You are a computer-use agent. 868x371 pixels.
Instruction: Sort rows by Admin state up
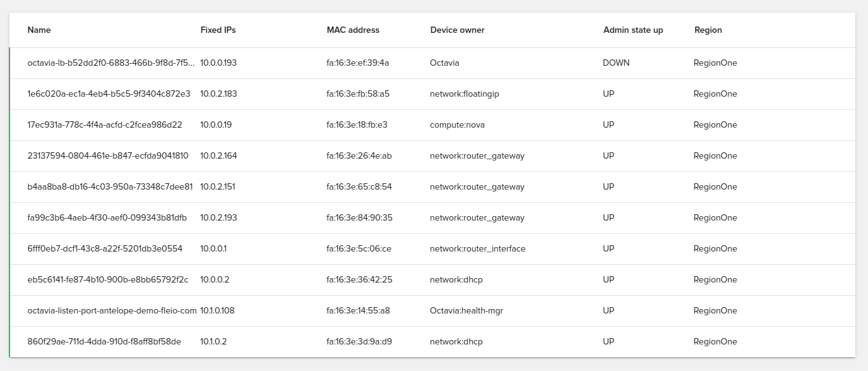(x=633, y=30)
